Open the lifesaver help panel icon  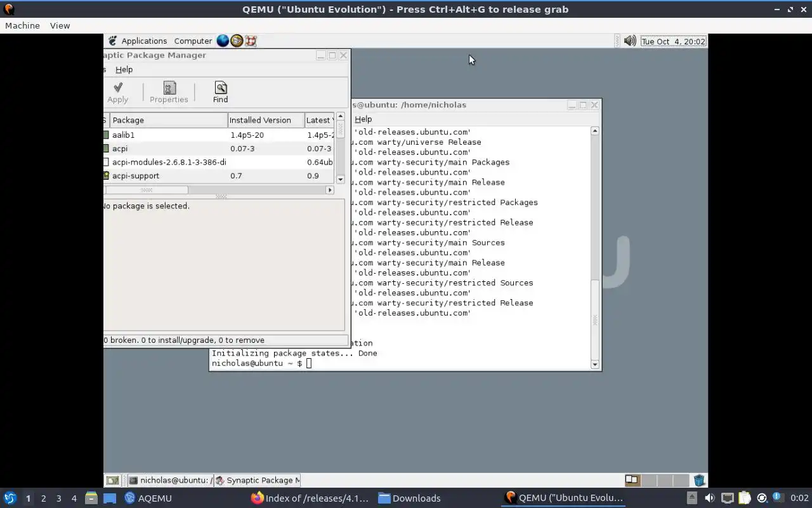(x=251, y=41)
